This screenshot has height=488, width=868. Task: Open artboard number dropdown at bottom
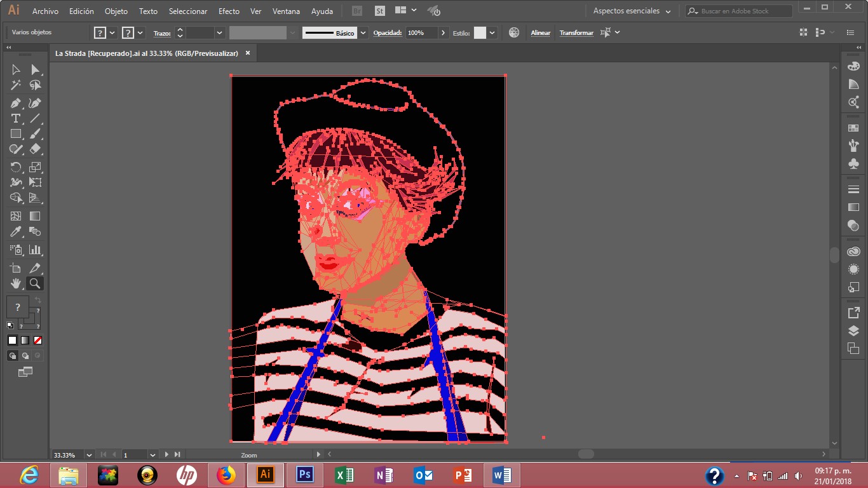coord(153,455)
